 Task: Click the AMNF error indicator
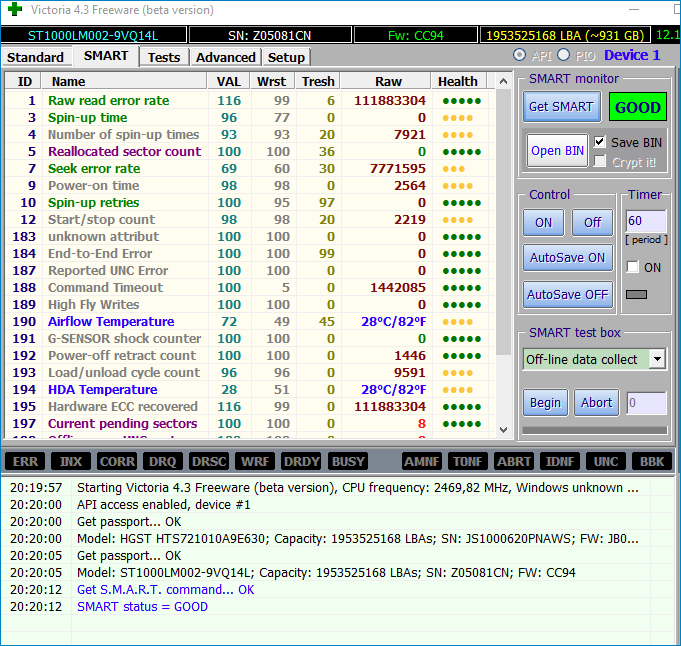tap(422, 461)
